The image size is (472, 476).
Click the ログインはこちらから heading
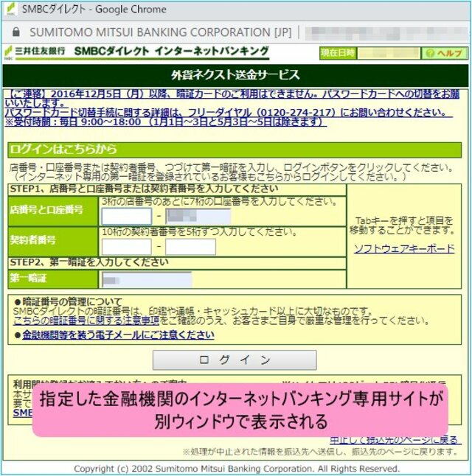(63, 149)
